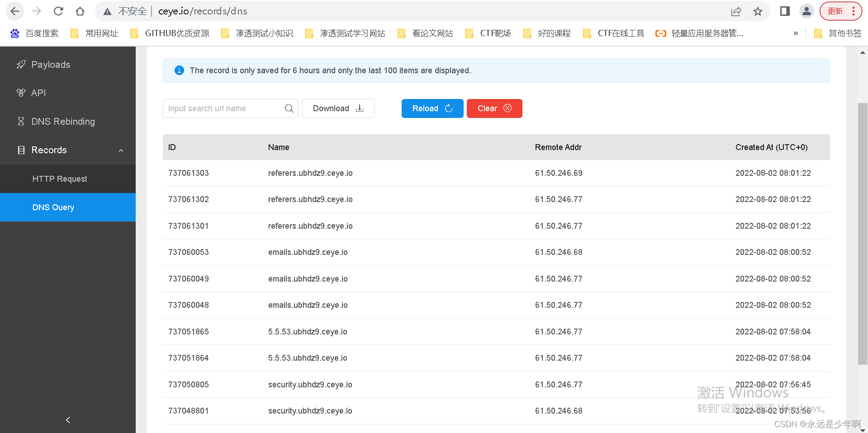
Task: Collapse the sidebar with left chevron
Action: (x=68, y=420)
